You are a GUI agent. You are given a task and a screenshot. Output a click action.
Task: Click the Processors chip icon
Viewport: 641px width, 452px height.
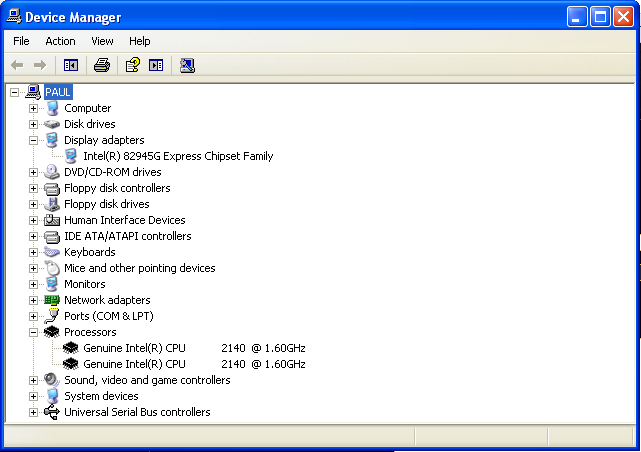[52, 332]
